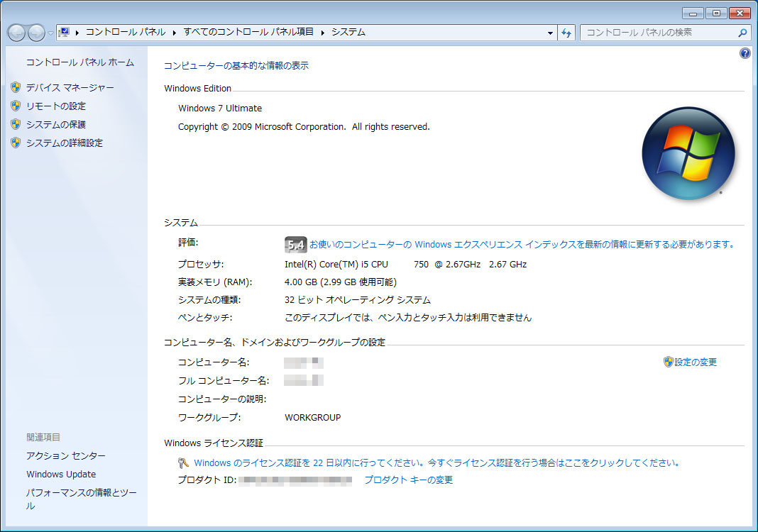758x532 pixels.
Task: Click the 4.00 GB (2.99 GB 使用可能) memory value
Action: click(341, 282)
